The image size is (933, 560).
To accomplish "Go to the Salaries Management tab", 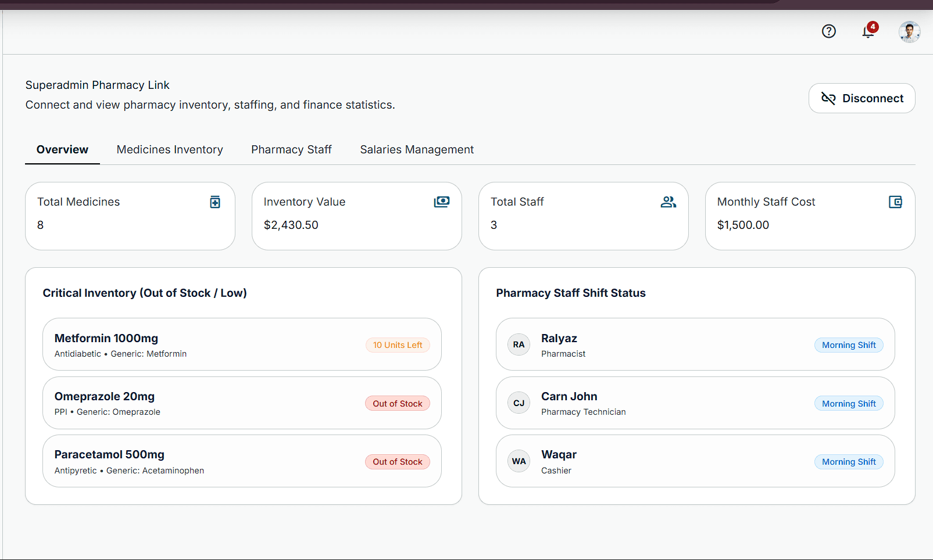I will coord(417,150).
